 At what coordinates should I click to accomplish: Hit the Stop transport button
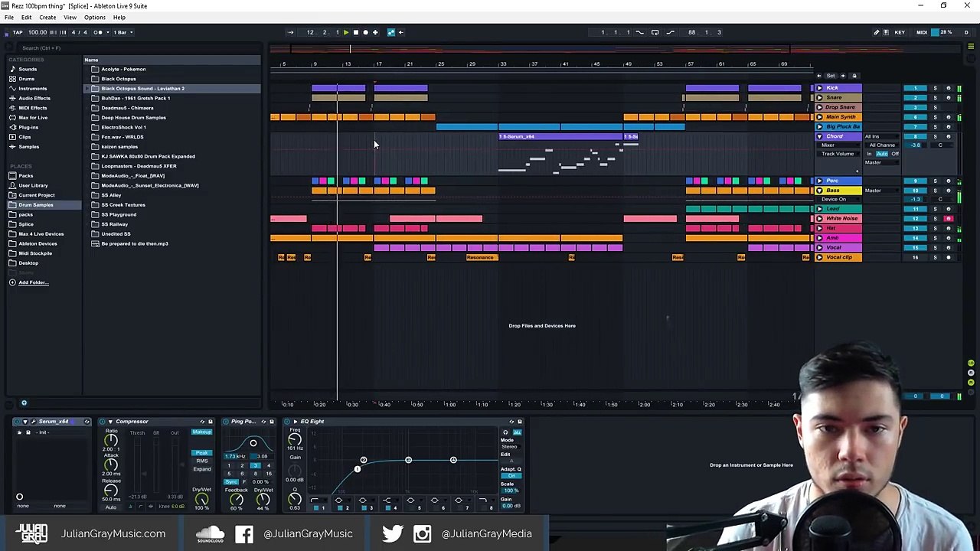[355, 32]
